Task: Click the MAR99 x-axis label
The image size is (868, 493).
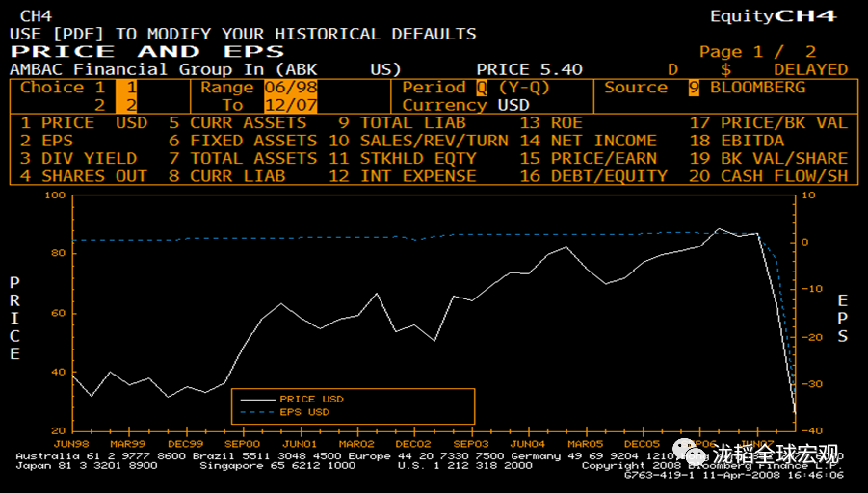Action: point(128,444)
